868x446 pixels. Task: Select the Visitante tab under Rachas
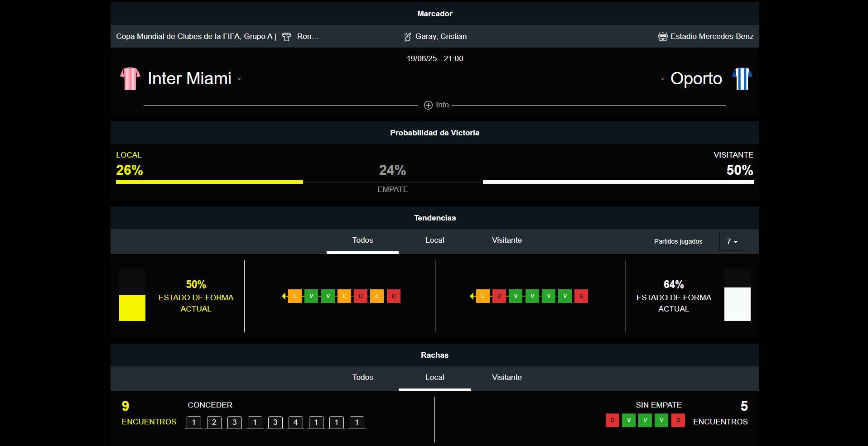(x=506, y=378)
